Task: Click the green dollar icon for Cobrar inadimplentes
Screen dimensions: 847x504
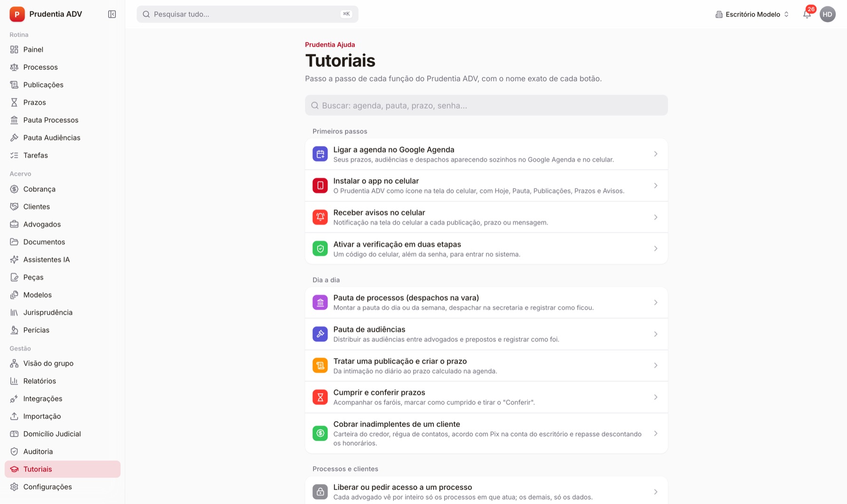Action: coord(320,433)
